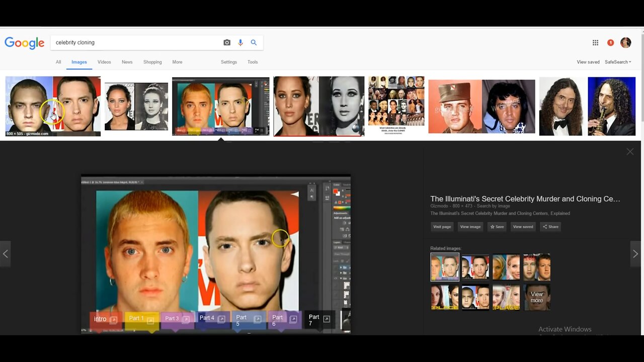Switch to the All results tab
This screenshot has height=362, width=644.
click(58, 62)
